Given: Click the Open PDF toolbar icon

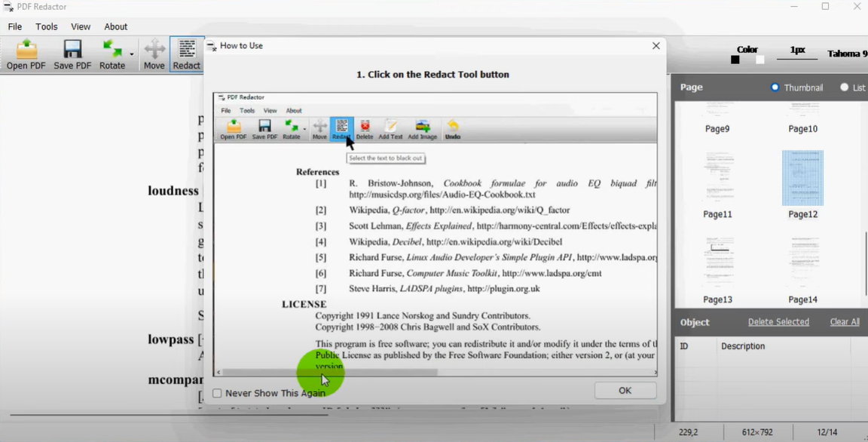Looking at the screenshot, I should coord(26,54).
